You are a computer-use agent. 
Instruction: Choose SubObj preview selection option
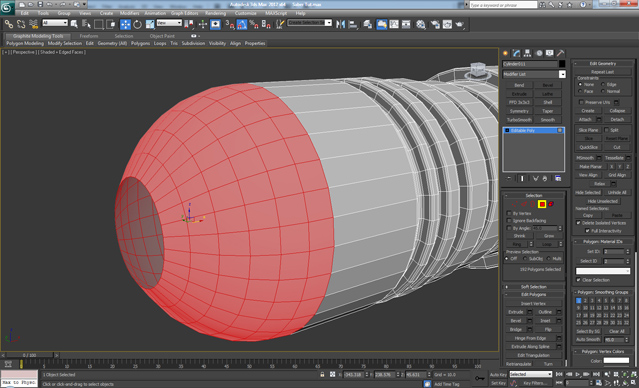coord(526,259)
